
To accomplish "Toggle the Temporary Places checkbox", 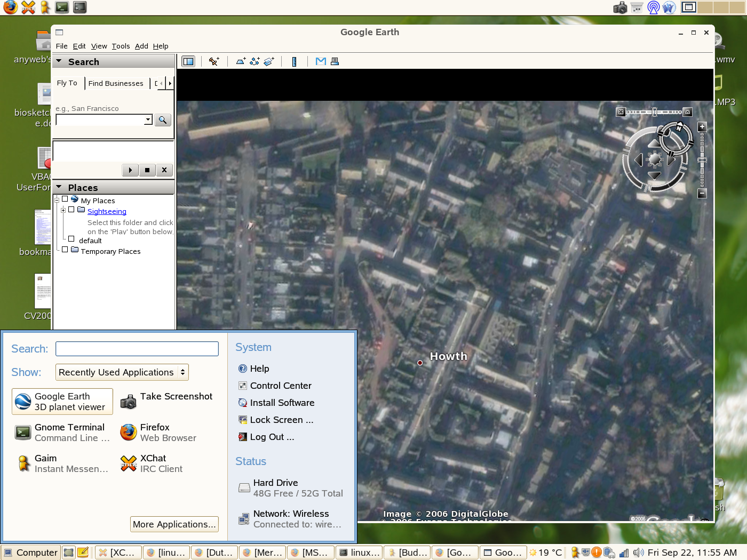I will (x=65, y=249).
